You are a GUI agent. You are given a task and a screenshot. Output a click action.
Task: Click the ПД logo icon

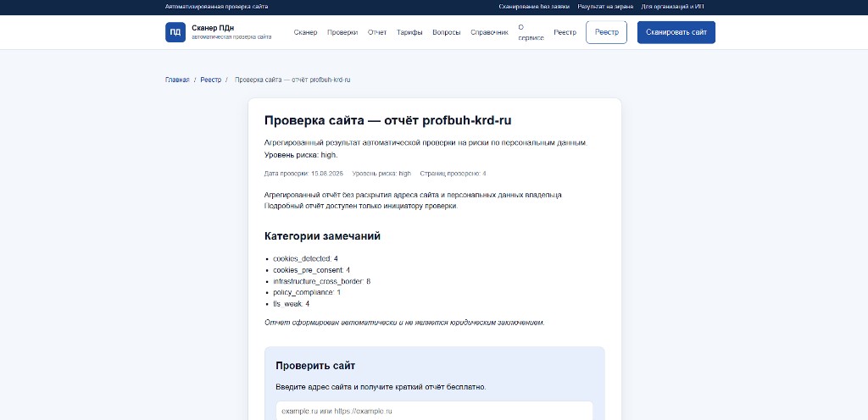[x=175, y=32]
